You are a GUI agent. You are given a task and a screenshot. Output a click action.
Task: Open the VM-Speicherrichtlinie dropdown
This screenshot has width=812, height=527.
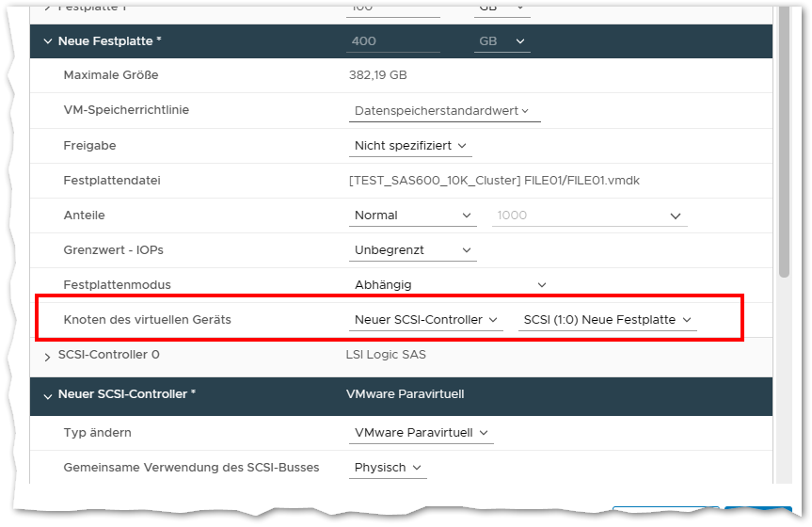(x=443, y=111)
